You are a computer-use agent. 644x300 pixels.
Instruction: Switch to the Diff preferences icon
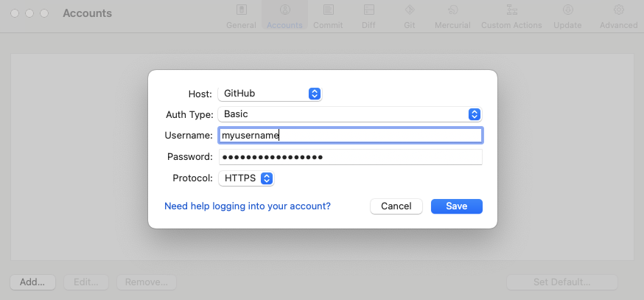click(x=368, y=10)
